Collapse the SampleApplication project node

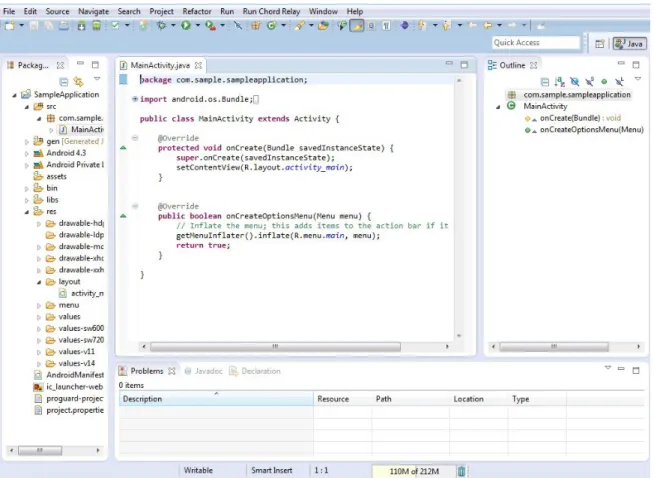tap(15, 95)
